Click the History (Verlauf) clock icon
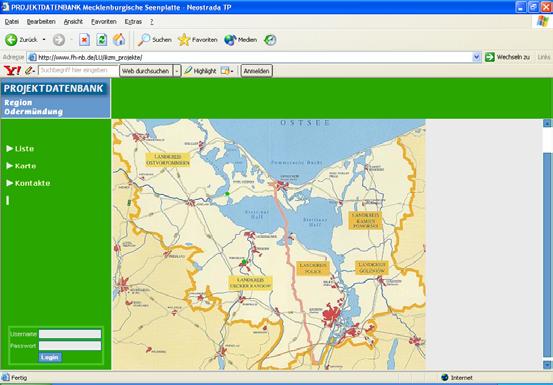This screenshot has height=385, width=553. [270, 40]
